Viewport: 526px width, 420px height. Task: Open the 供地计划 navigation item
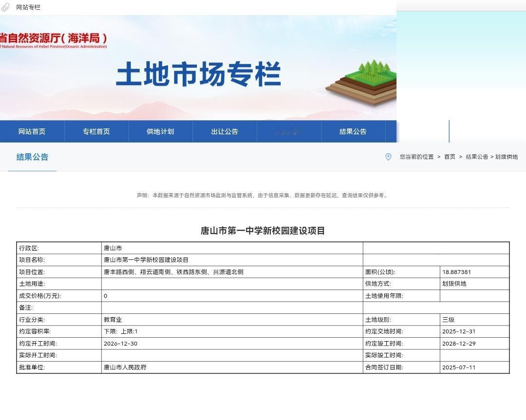(160, 131)
